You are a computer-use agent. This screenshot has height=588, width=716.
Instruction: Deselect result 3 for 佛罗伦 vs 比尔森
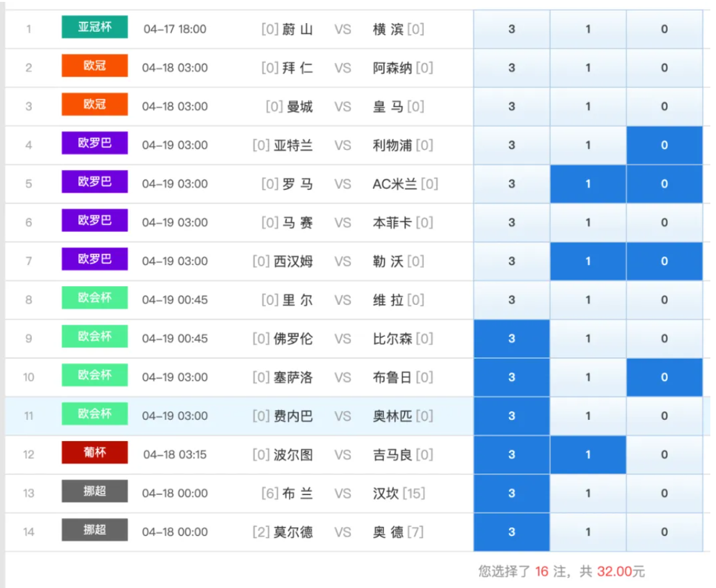pyautogui.click(x=512, y=339)
